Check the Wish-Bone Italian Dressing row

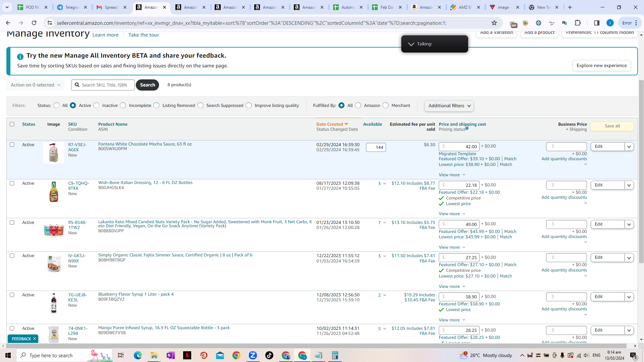12,183
